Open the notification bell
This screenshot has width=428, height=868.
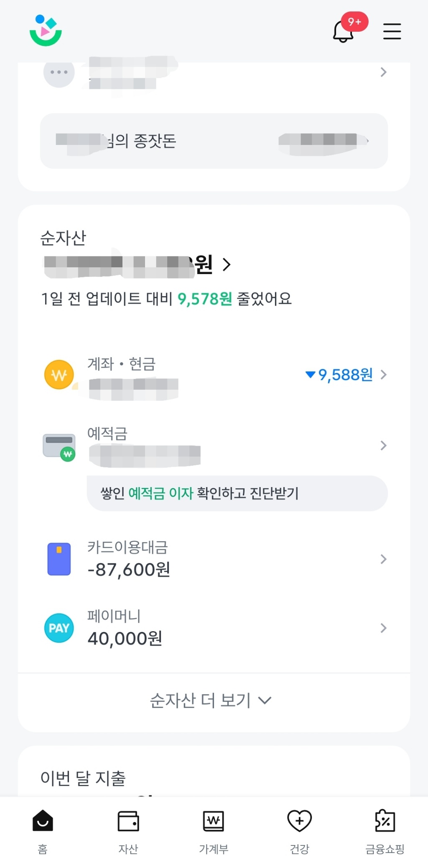(x=344, y=32)
